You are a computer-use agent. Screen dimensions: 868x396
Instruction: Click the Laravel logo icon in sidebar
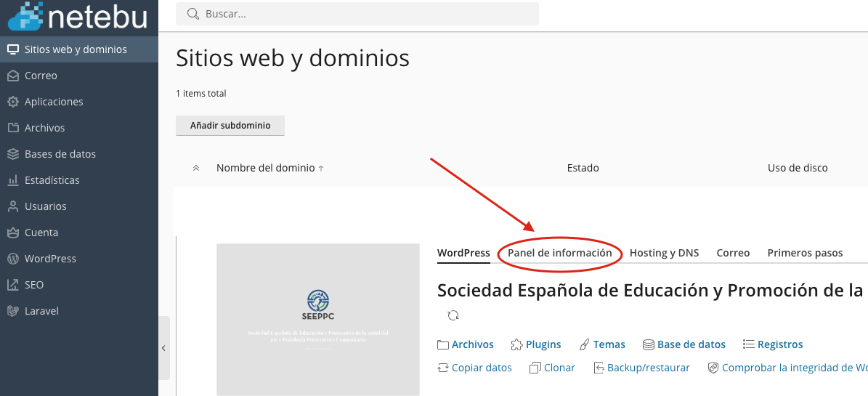[13, 311]
